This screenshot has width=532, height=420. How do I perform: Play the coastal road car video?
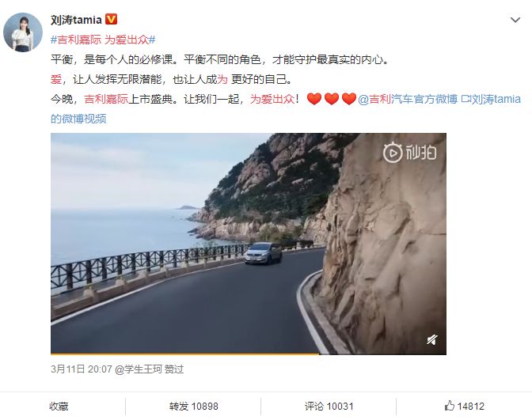click(x=249, y=244)
